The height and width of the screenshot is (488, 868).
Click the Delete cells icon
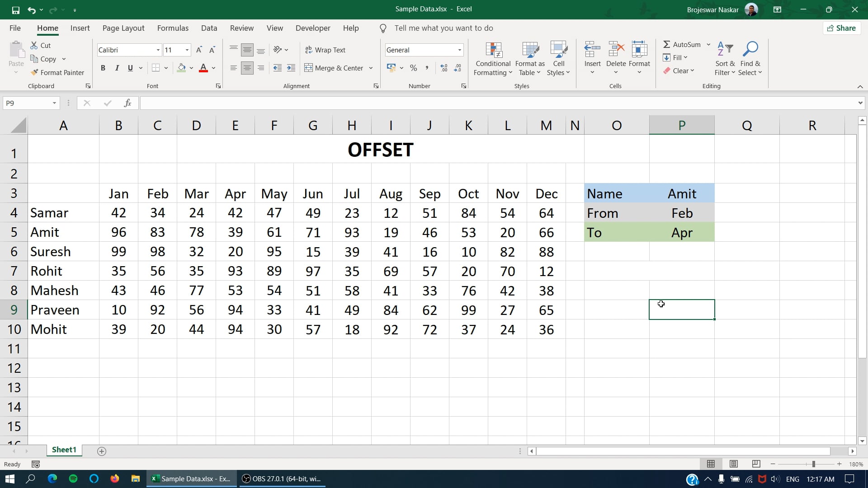pos(616,49)
